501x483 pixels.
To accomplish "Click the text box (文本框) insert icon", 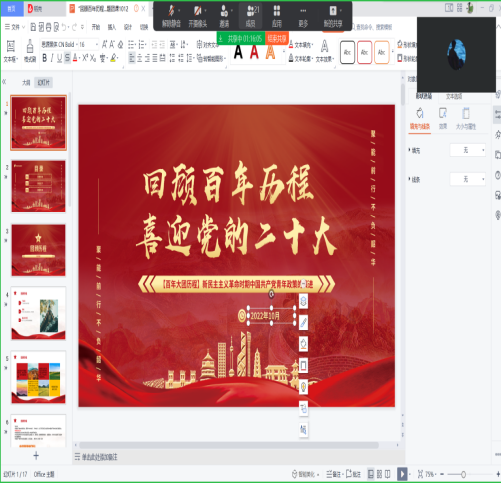I will pos(10,51).
